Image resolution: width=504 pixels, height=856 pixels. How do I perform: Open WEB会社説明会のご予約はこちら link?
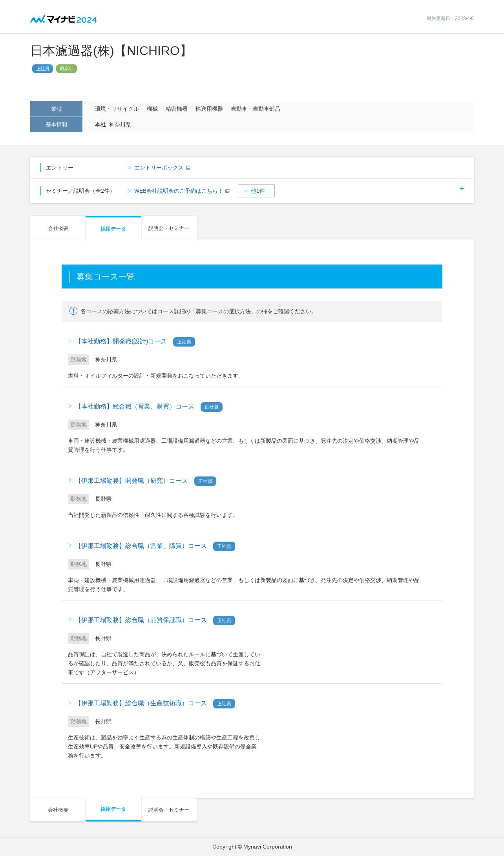178,191
